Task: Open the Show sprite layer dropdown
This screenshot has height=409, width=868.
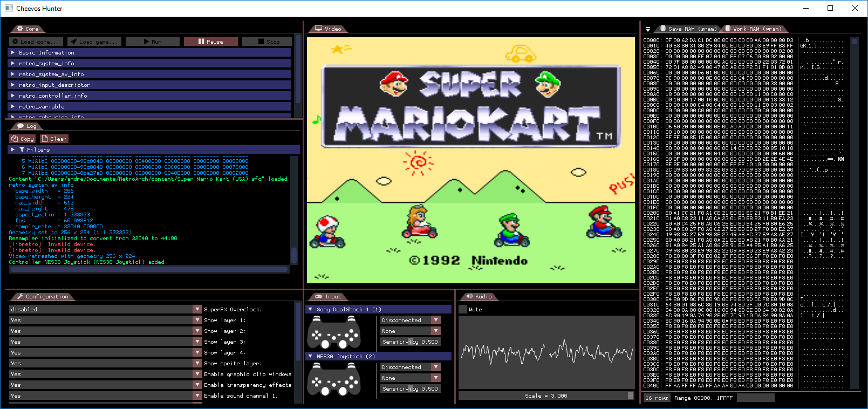Action: 105,363
